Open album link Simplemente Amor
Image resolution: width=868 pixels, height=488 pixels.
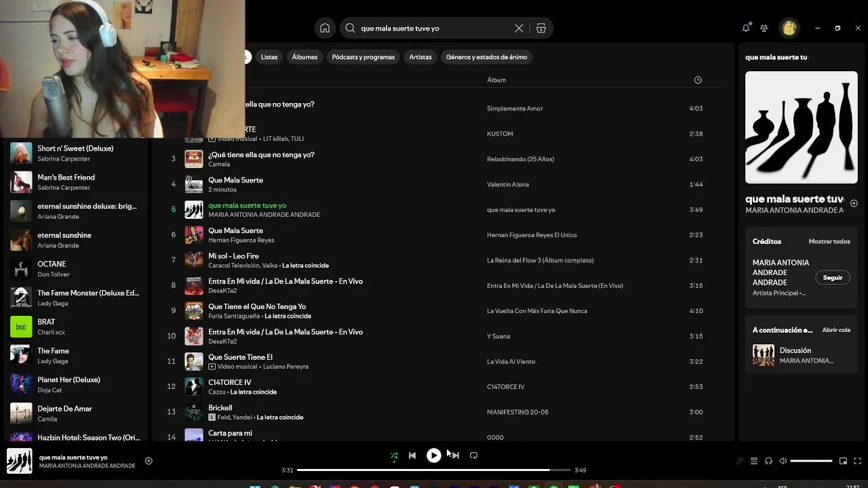pyautogui.click(x=515, y=108)
